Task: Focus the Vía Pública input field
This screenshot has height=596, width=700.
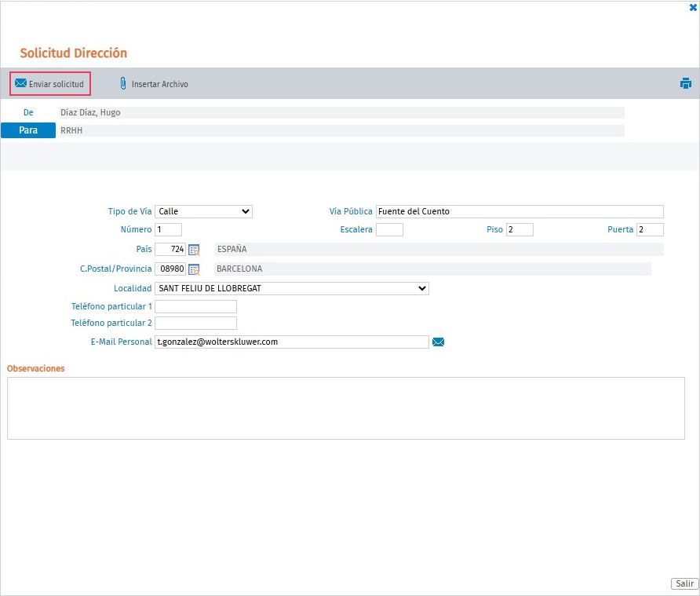Action: [520, 211]
